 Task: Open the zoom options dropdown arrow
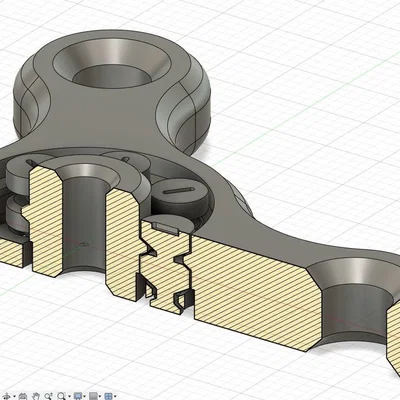pyautogui.click(x=69, y=396)
